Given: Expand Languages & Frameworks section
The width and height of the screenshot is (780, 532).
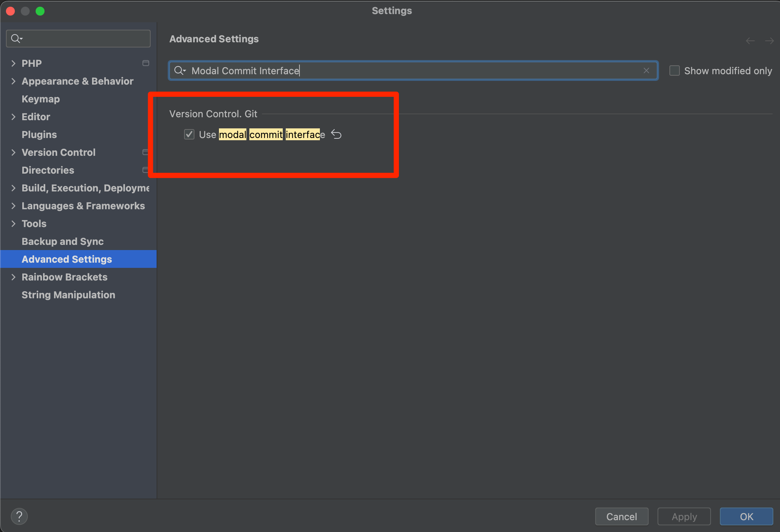Looking at the screenshot, I should point(13,206).
